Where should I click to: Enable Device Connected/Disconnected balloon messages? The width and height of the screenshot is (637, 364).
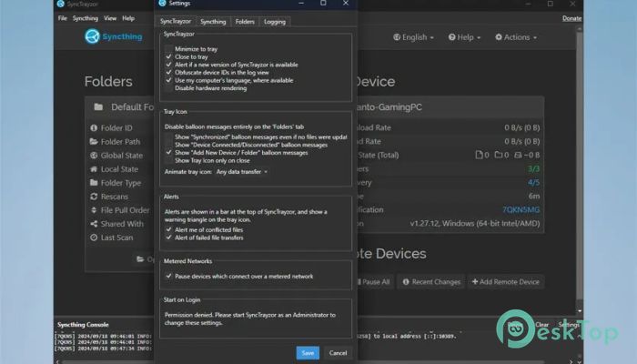(168, 145)
